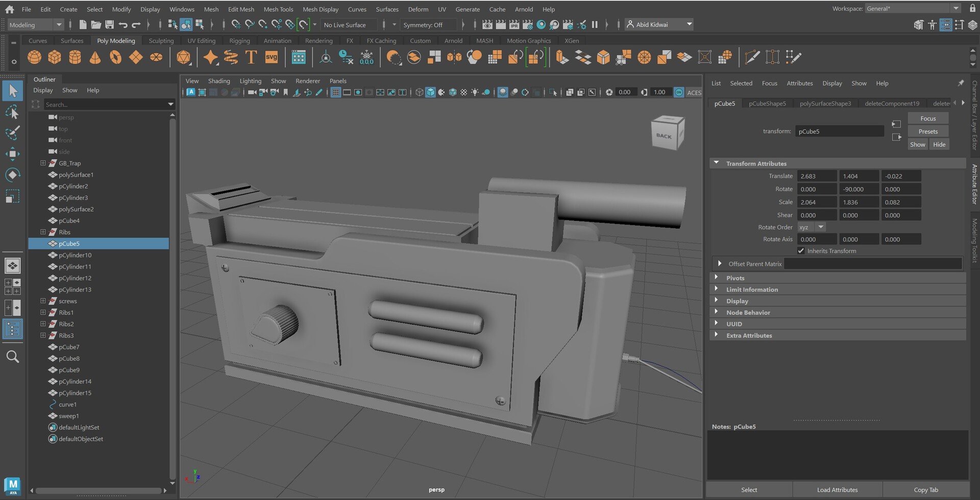This screenshot has width=980, height=500.
Task: Toggle the viewport grid display icon
Action: point(335,92)
